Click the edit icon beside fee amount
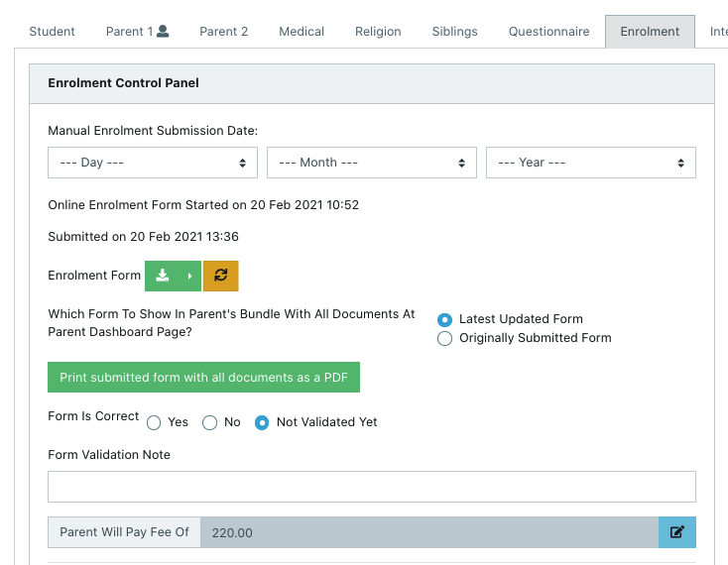Screen dimensions: 728x565 (x=676, y=532)
